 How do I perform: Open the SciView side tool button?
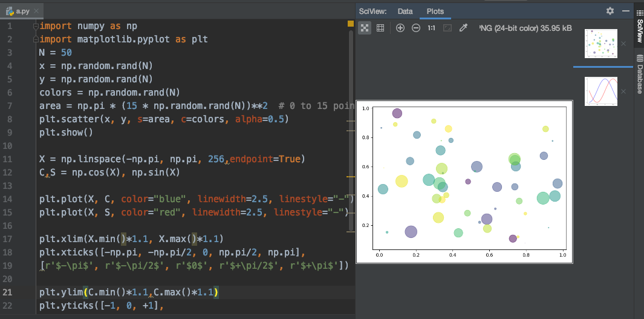639,25
